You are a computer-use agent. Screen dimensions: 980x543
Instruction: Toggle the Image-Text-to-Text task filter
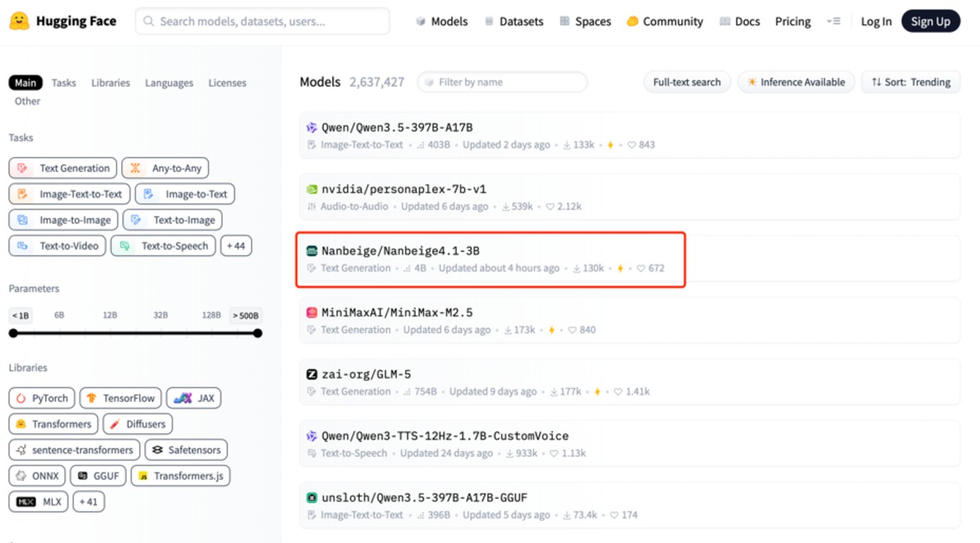click(x=69, y=194)
